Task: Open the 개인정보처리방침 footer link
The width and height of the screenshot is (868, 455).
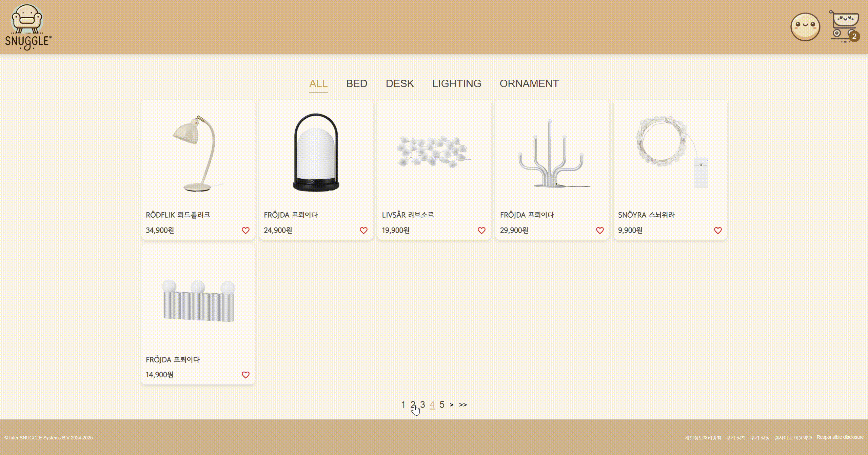Action: (703, 438)
